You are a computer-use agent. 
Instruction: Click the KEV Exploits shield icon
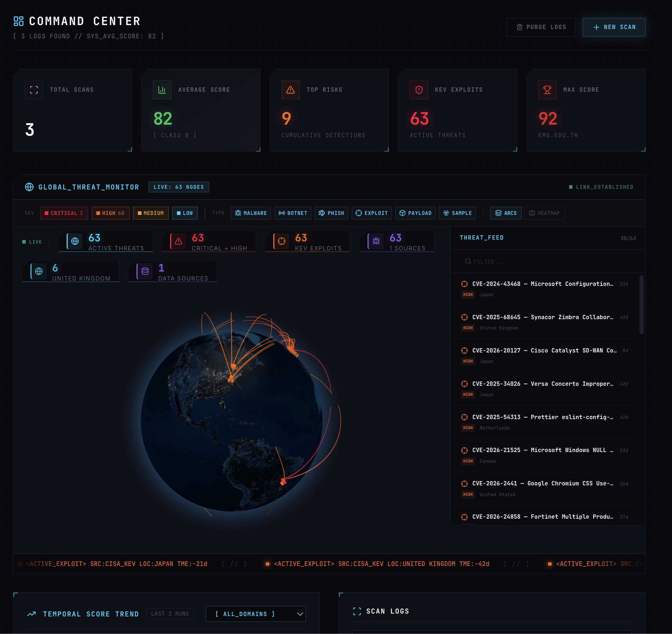coord(419,90)
